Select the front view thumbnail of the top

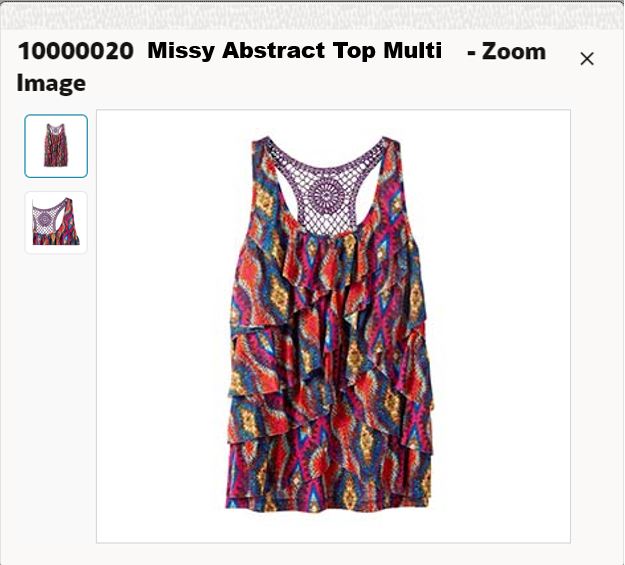point(56,146)
